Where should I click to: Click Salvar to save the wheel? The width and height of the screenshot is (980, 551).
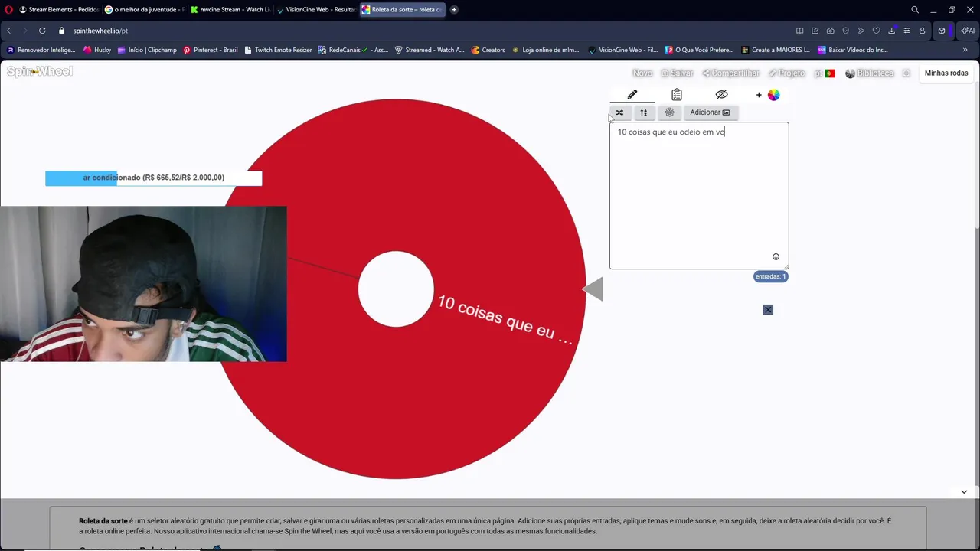pyautogui.click(x=677, y=73)
